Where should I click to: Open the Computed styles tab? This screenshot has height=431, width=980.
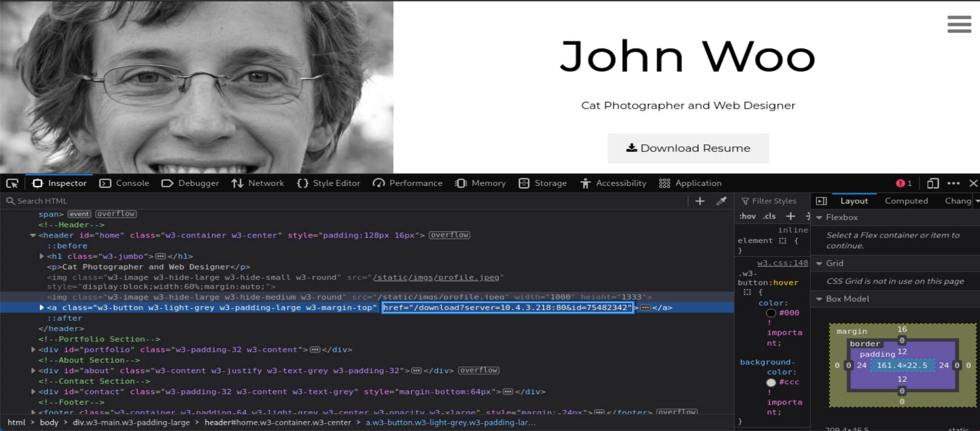pos(906,201)
